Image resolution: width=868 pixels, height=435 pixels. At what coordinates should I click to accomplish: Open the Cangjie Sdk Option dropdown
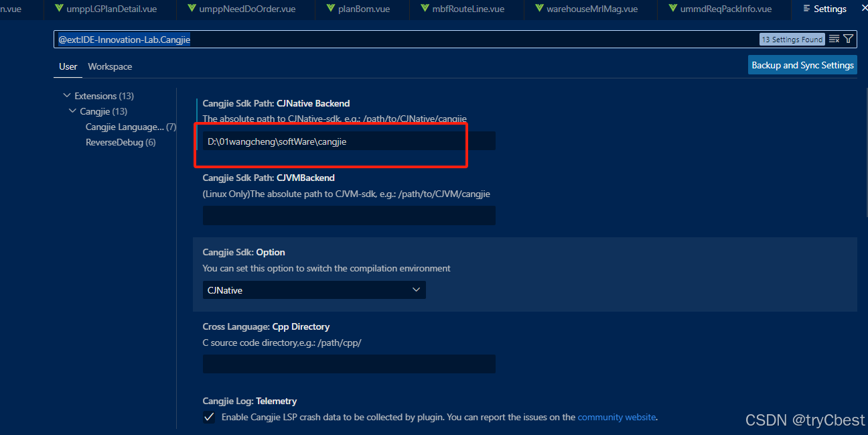pyautogui.click(x=314, y=290)
